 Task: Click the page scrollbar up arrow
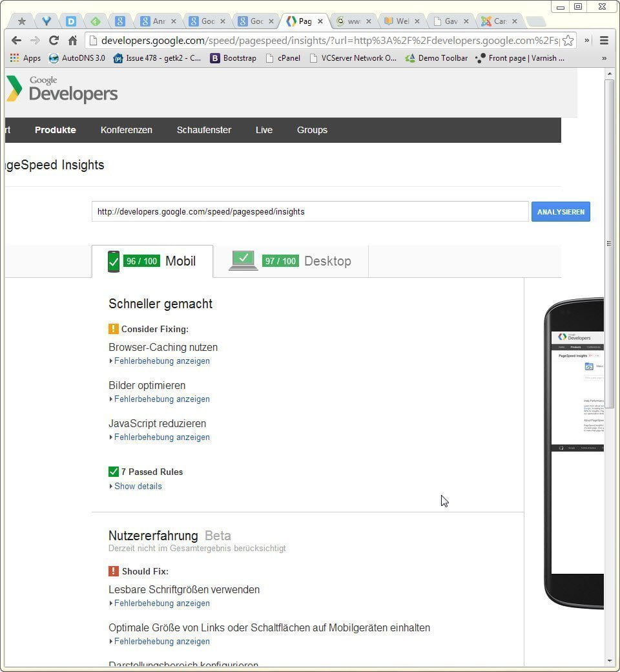609,74
